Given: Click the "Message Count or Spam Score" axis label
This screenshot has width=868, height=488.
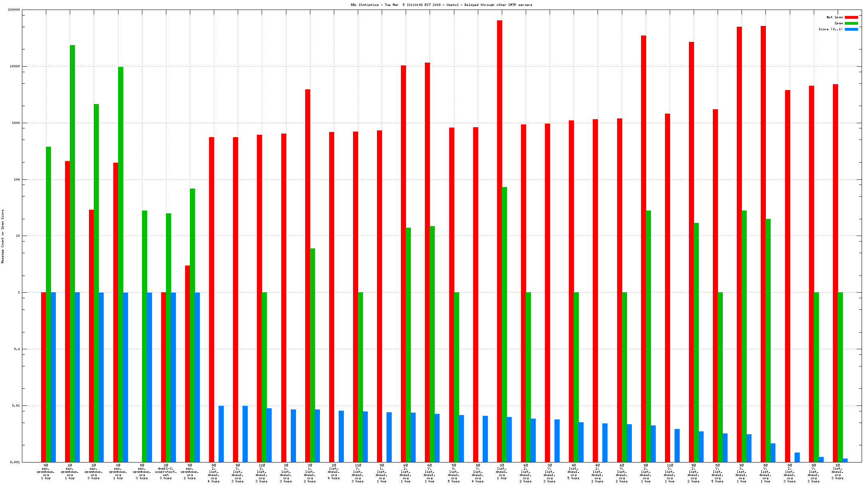Looking at the screenshot, I should tap(3, 236).
